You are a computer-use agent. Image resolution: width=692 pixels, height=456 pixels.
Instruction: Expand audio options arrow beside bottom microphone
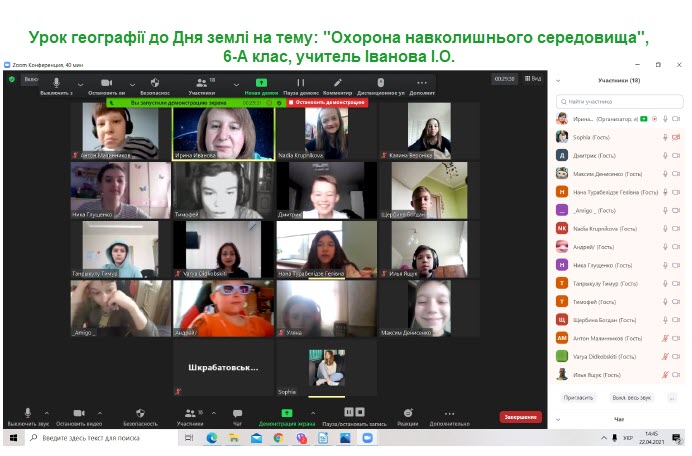44,410
